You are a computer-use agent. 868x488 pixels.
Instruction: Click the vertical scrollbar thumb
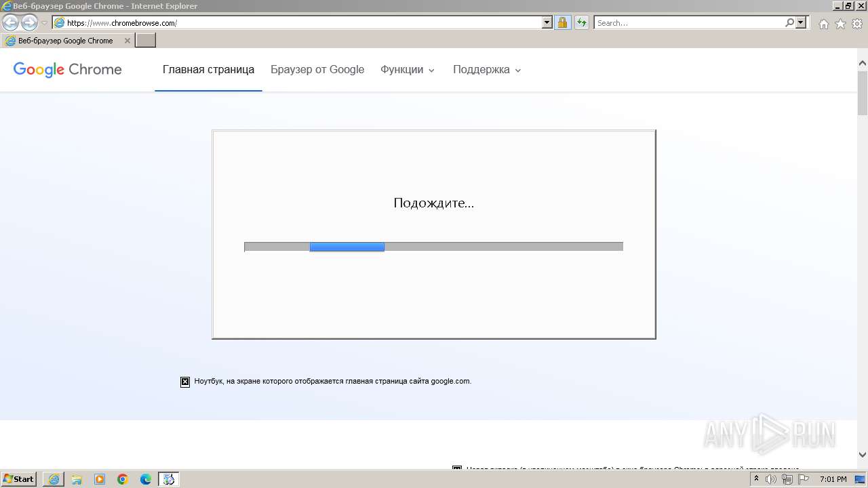click(x=863, y=93)
